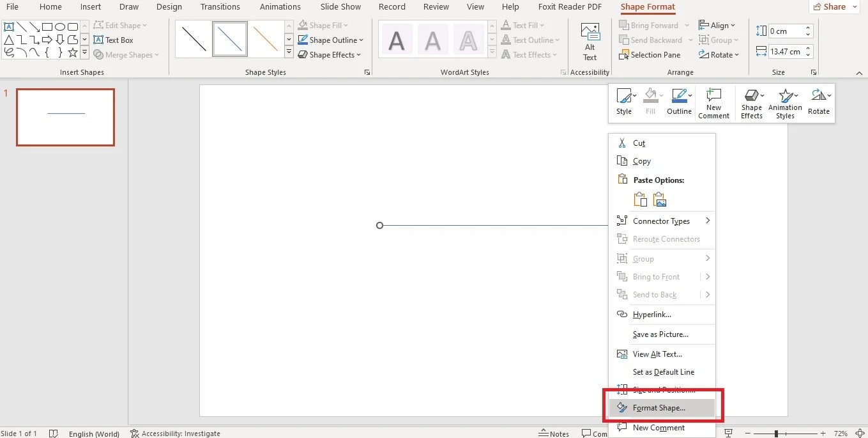This screenshot has height=438, width=868.
Task: Select the slide 1 thumbnail
Action: pyautogui.click(x=65, y=117)
